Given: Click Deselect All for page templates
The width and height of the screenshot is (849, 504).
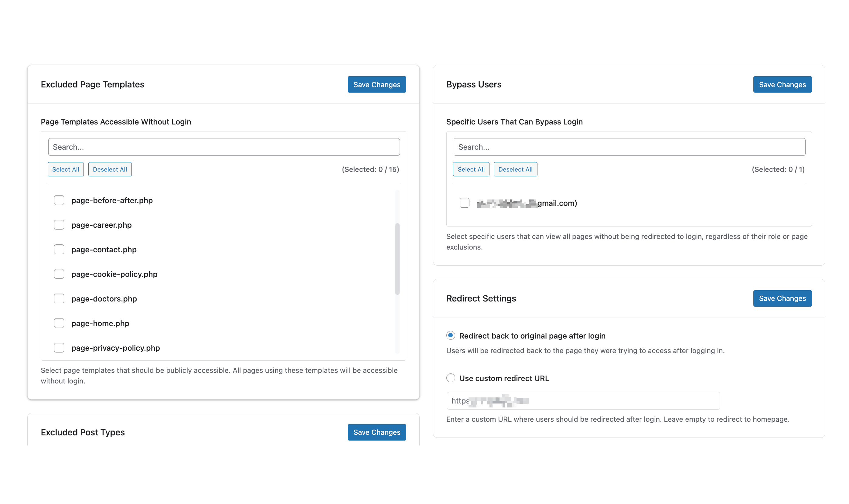Looking at the screenshot, I should pyautogui.click(x=110, y=169).
